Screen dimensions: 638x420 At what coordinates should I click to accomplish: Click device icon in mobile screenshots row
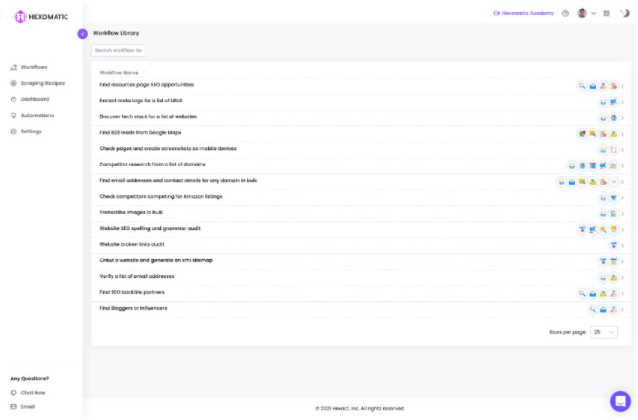click(x=613, y=150)
